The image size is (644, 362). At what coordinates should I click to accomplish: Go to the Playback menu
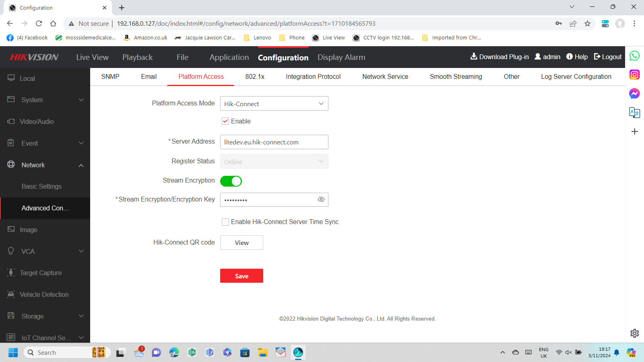pos(137,58)
